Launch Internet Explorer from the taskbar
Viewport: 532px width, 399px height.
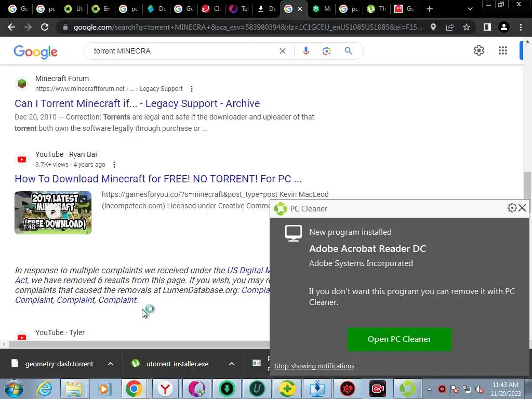[45, 389]
